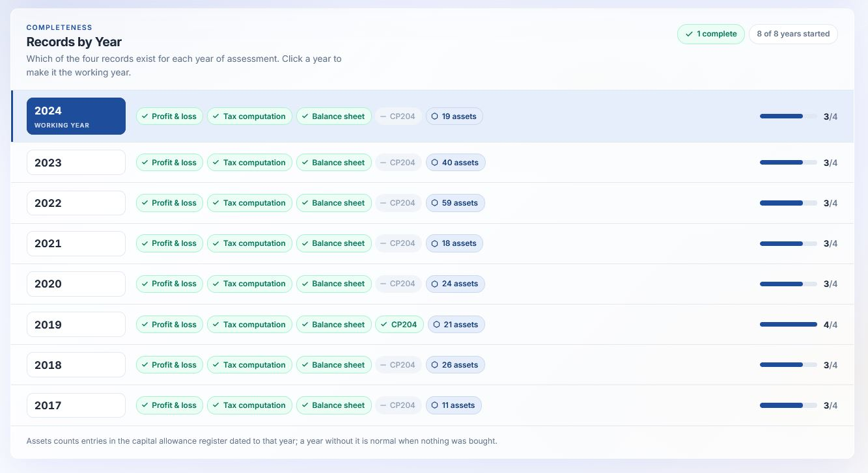
Task: Click the checkmark icon in '1 complete' badge
Action: coord(689,34)
